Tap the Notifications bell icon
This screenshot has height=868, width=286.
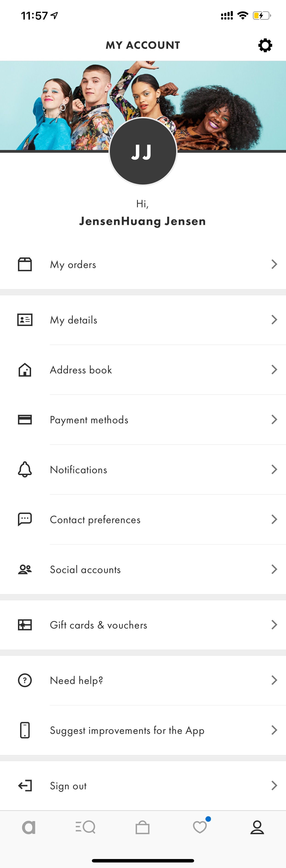(25, 469)
